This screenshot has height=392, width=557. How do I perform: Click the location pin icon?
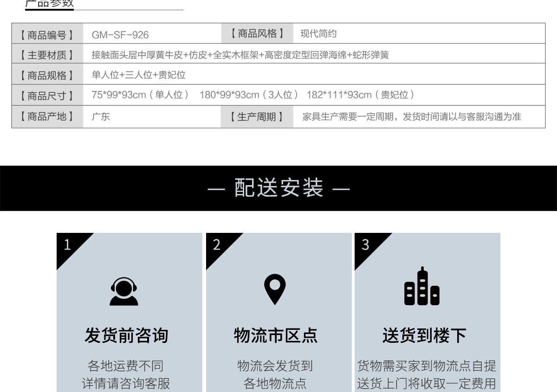(275, 289)
